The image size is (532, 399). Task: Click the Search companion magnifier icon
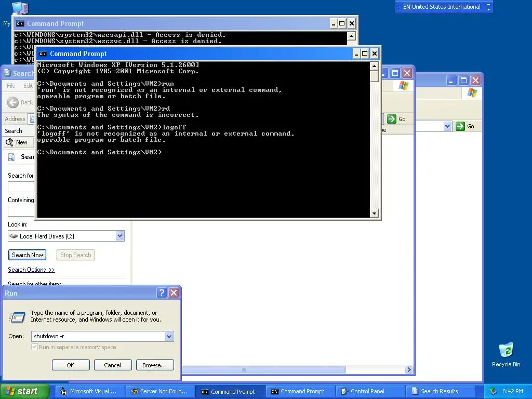pos(11,157)
